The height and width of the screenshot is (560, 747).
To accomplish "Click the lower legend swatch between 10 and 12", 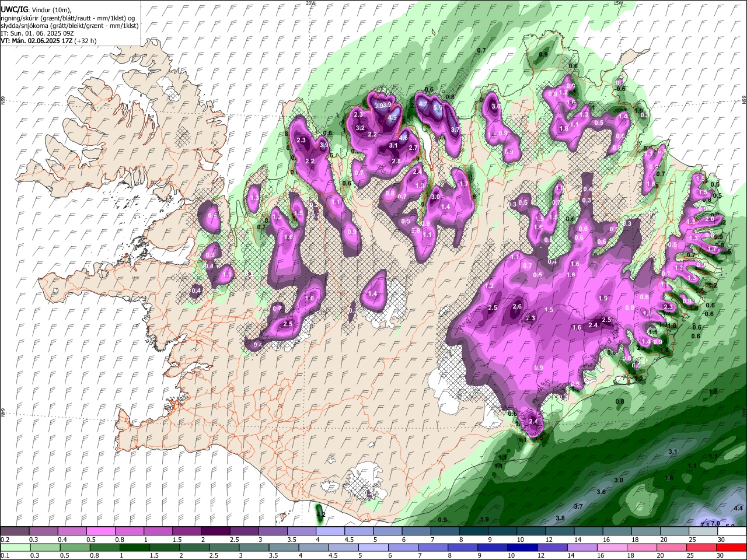I will coord(522,548).
